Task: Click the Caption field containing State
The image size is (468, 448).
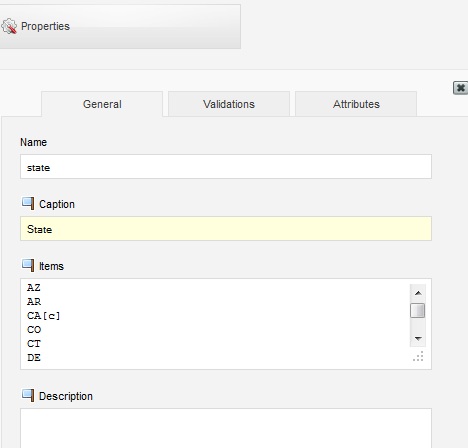Action: pos(226,229)
